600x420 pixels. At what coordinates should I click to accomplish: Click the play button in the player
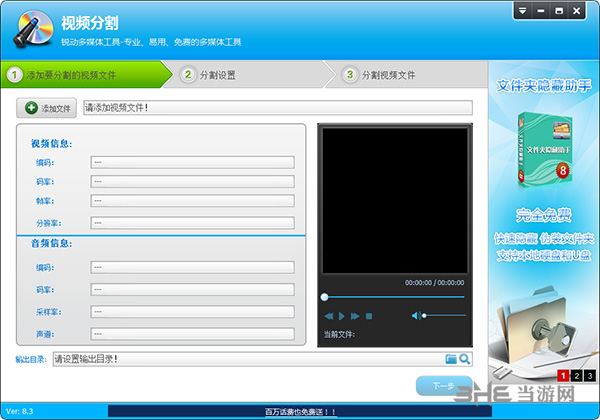tap(342, 316)
